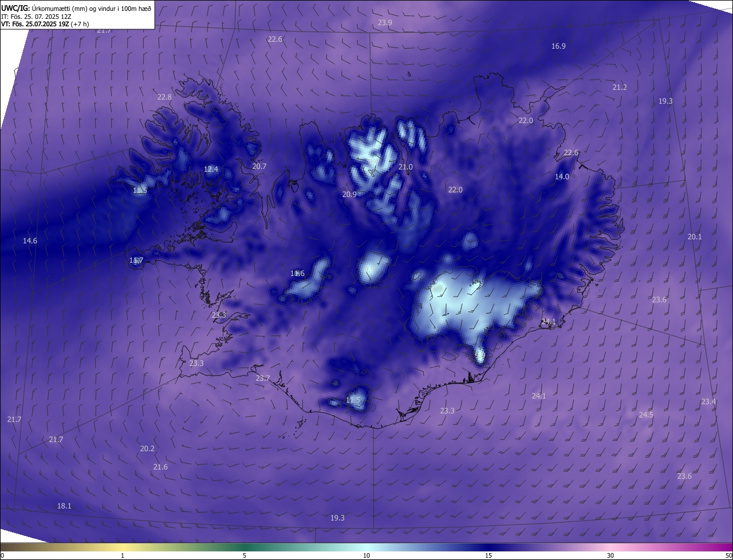733x560 pixels.
Task: Click the 16.9 value label
Action: pos(558,46)
